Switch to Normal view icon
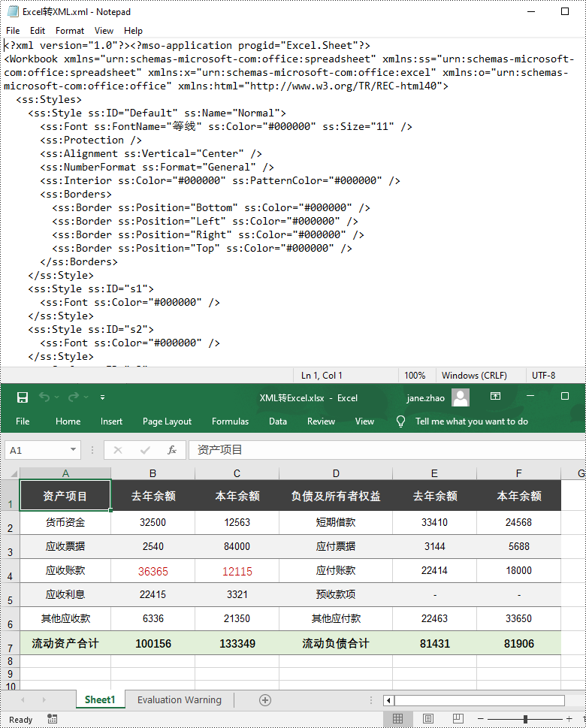 tap(398, 719)
